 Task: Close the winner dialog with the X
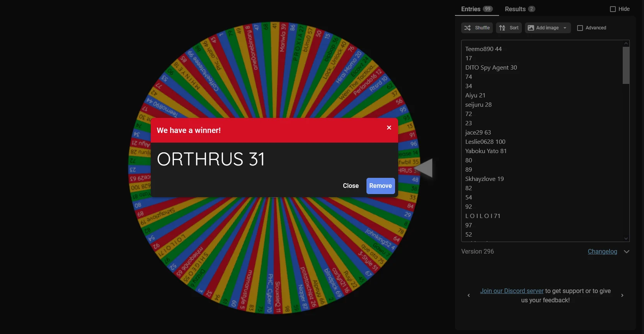pos(389,128)
